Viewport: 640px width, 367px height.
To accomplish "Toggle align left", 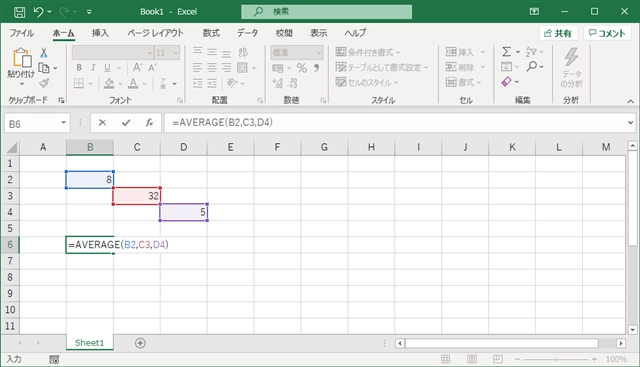I will click(x=198, y=68).
